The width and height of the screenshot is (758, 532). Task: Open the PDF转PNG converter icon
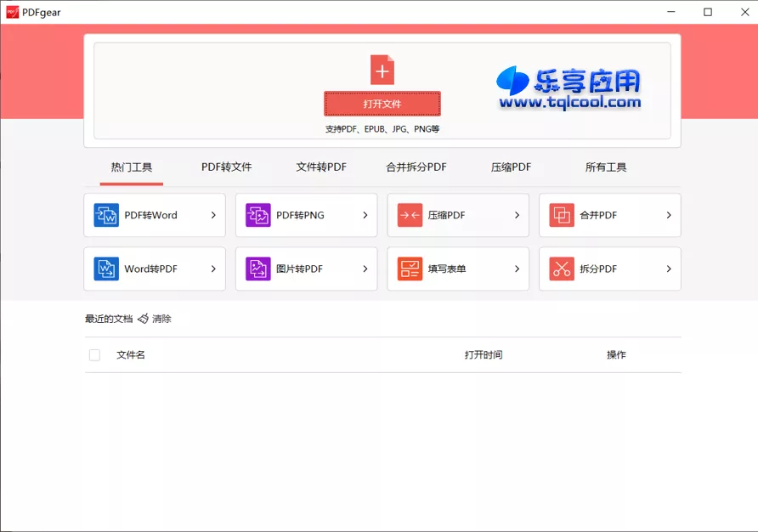(256, 215)
